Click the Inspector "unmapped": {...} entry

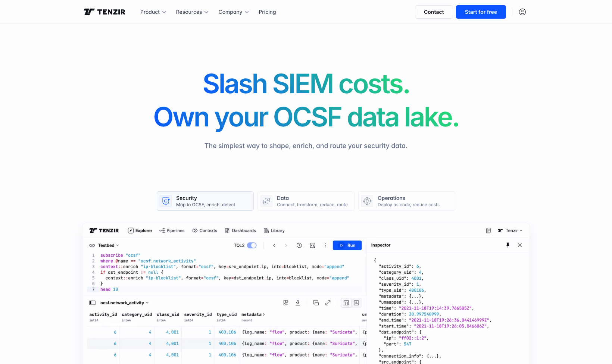pos(401,302)
